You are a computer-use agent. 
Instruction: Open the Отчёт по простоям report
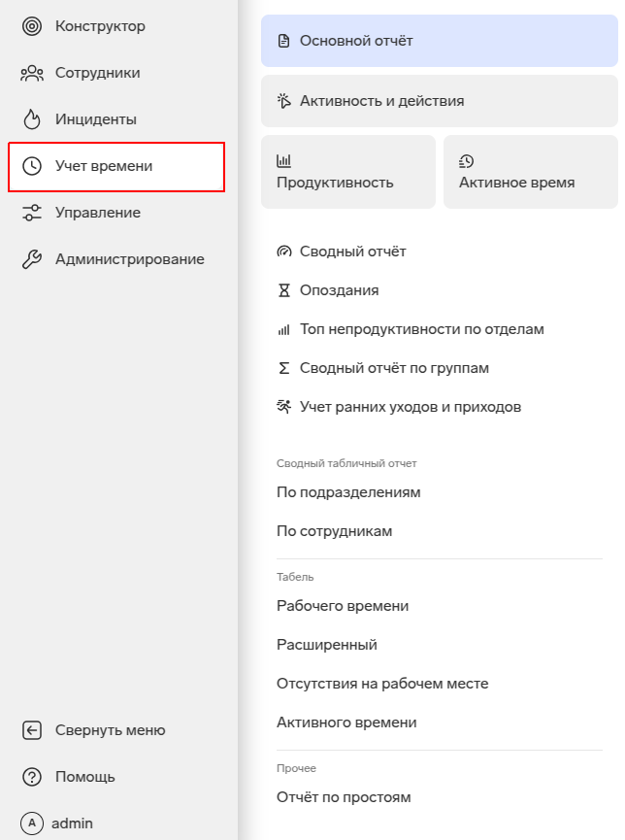pos(344,797)
